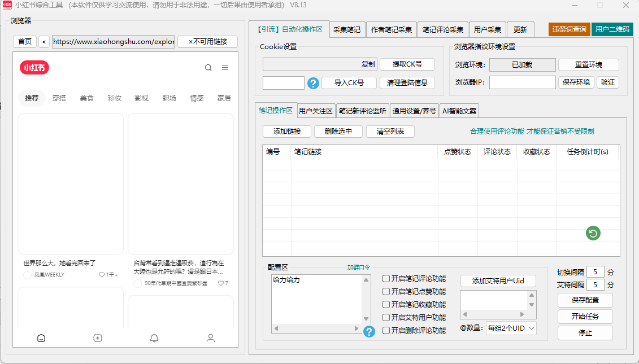Image resolution: width=639 pixels, height=364 pixels.
Task: Click the create-post plus icon
Action: point(97,338)
